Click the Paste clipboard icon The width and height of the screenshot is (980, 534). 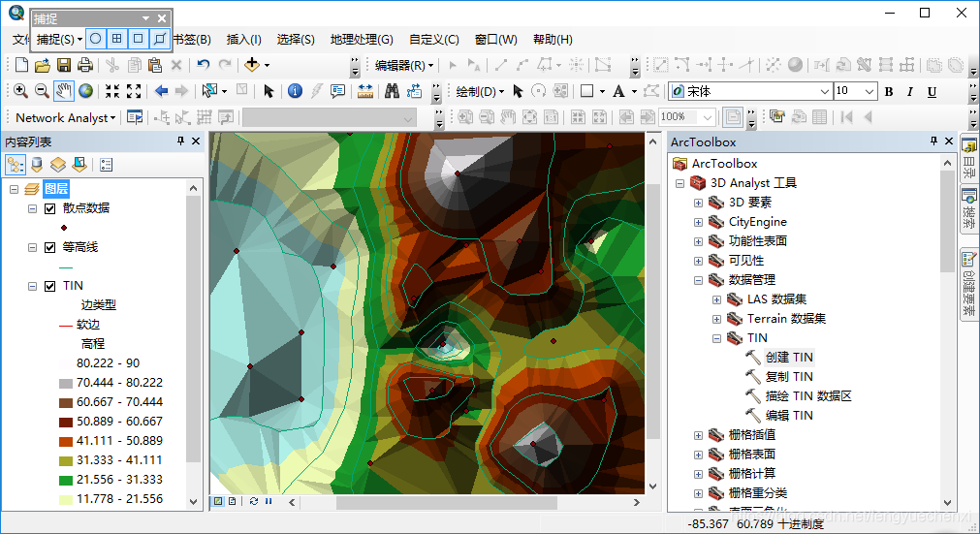click(x=155, y=65)
